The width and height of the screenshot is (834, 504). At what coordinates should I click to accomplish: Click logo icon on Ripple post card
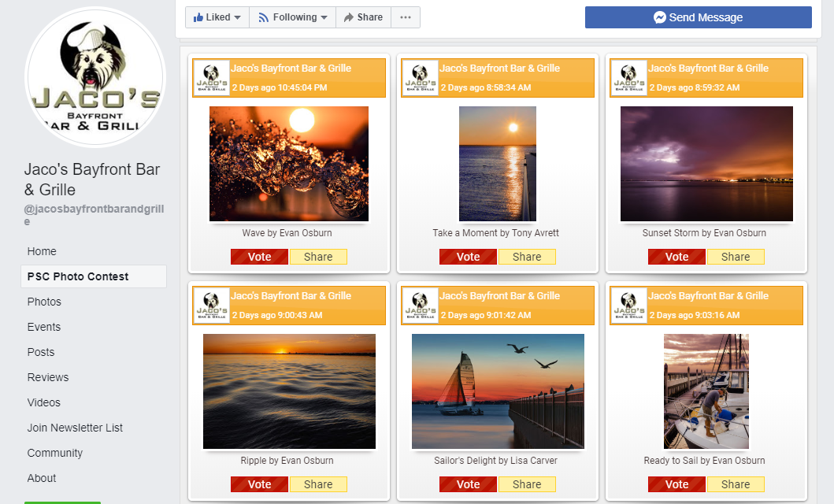point(211,306)
